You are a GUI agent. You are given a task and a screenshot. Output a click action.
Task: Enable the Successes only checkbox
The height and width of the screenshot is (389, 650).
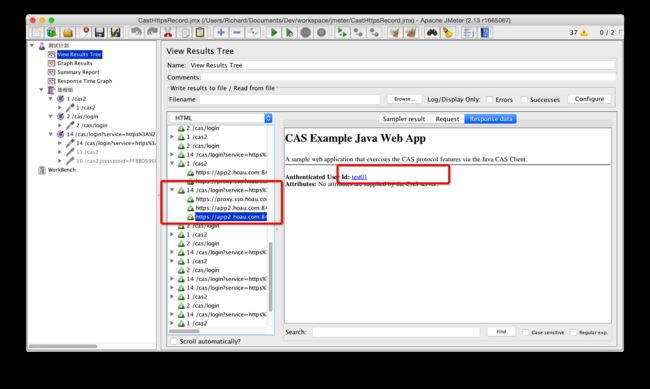(524, 100)
